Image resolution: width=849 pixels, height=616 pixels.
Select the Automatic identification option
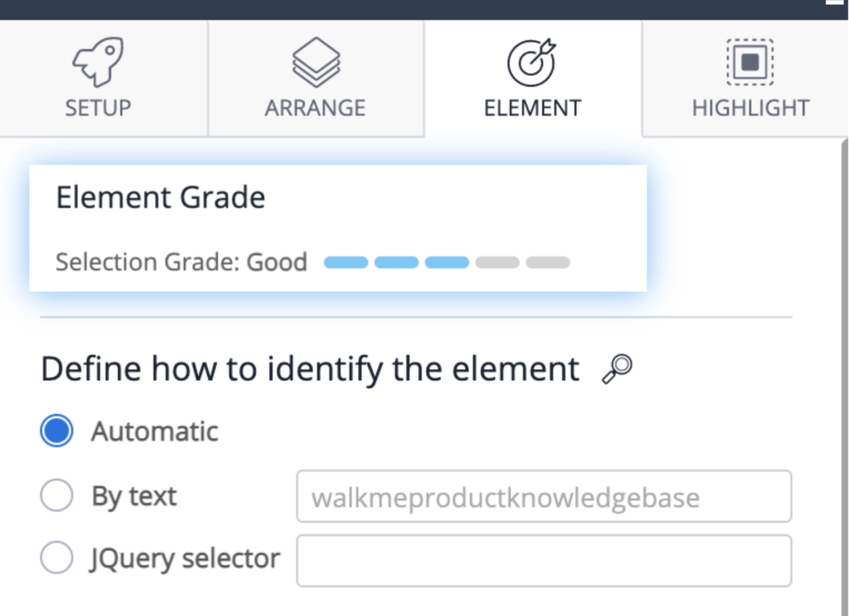tap(56, 431)
